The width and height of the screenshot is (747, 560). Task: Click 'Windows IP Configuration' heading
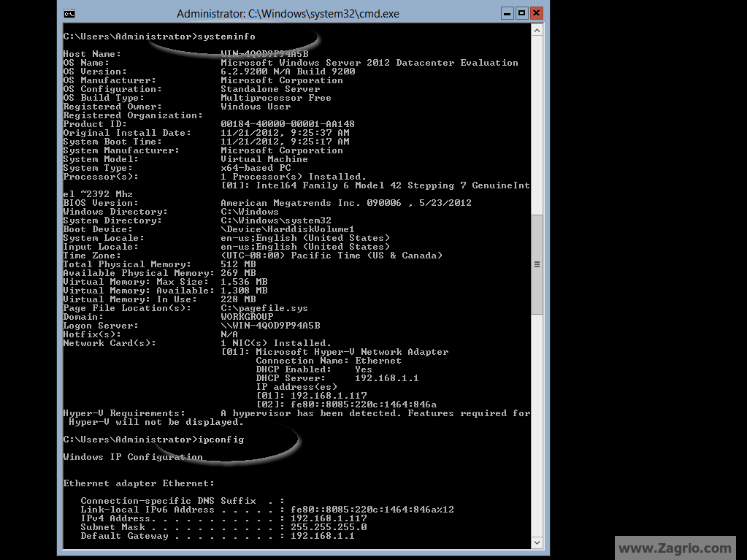(133, 457)
